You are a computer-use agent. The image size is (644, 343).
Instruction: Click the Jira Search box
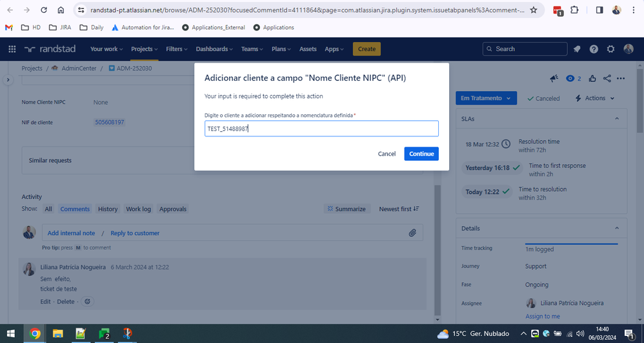(x=525, y=49)
